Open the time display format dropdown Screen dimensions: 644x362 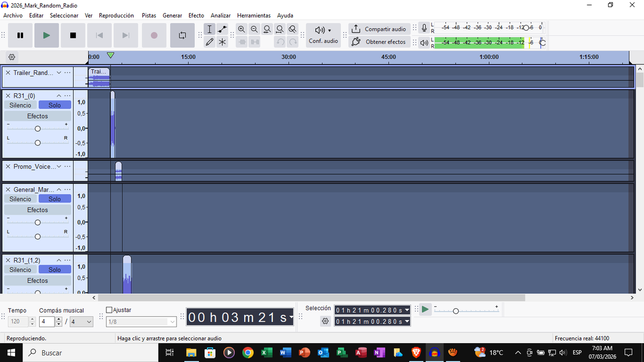(291, 317)
